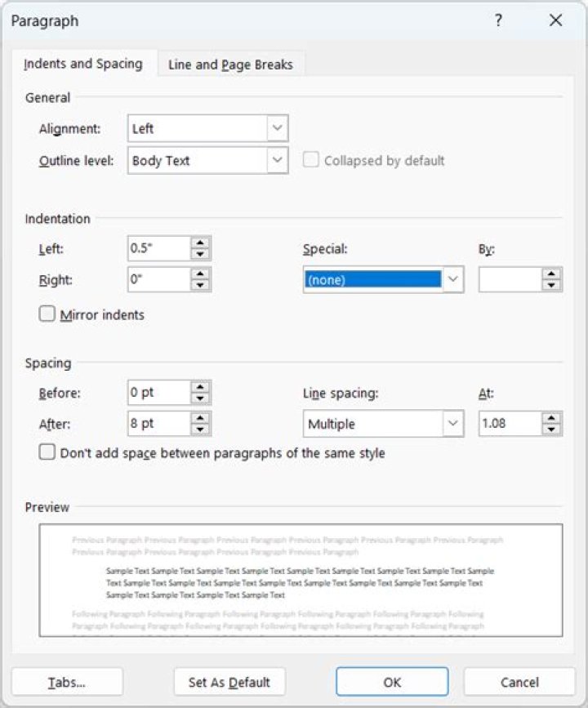Increase Left indentation with up arrow
The height and width of the screenshot is (708, 588).
pos(200,243)
